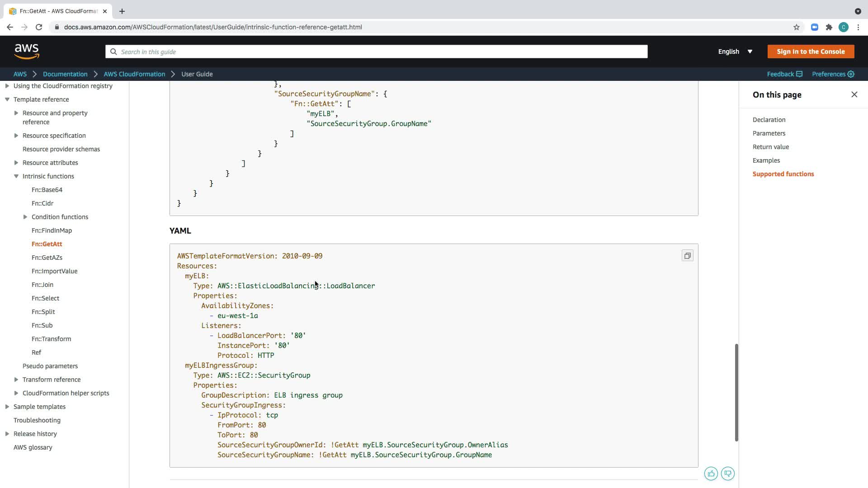Expand the Sample templates section
Viewport: 868px width, 488px height.
(x=7, y=407)
